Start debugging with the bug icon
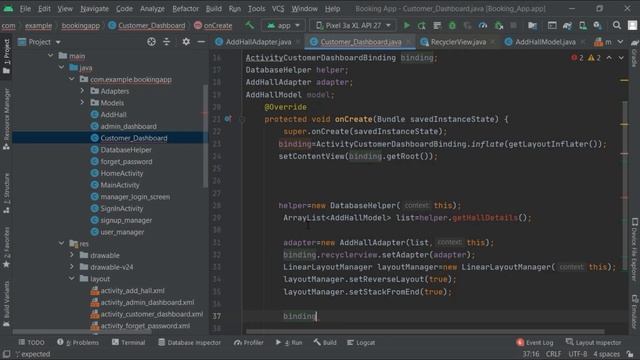Viewport: 640px width, 360px height. 452,25
